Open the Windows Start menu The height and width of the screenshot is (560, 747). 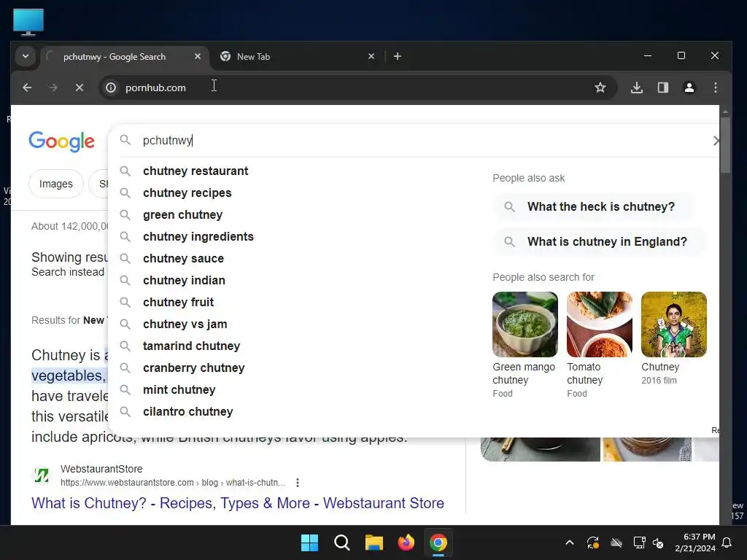pos(309,542)
